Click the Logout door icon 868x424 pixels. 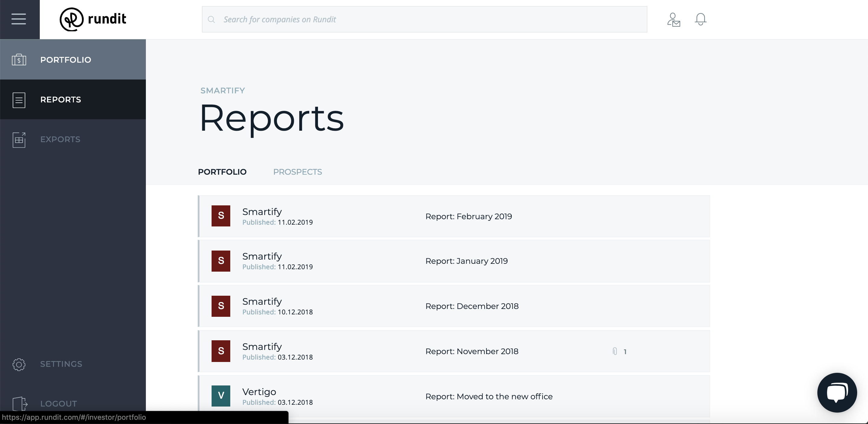coord(20,404)
